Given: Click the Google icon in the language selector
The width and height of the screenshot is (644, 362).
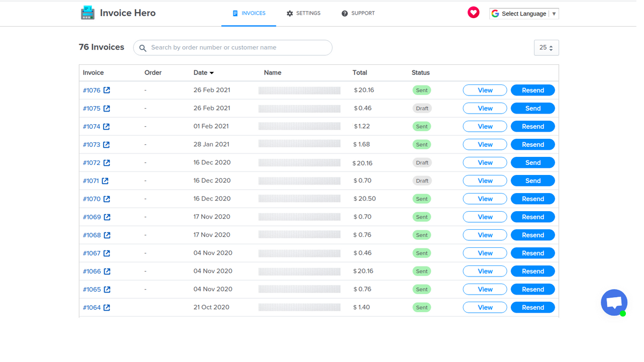Looking at the screenshot, I should coord(496,13).
